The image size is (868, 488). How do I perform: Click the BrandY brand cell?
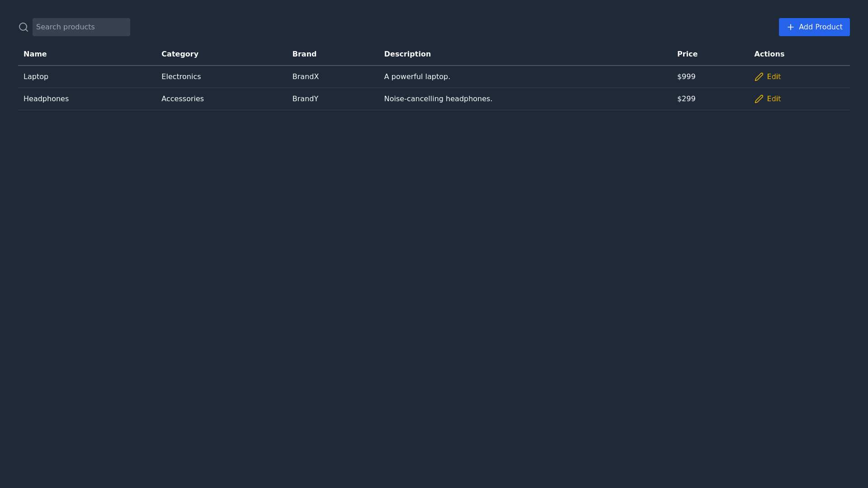(x=305, y=99)
